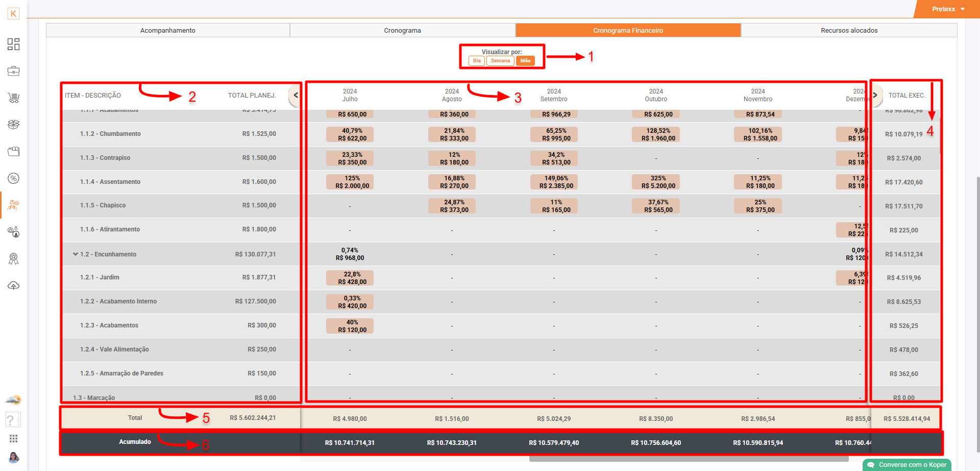The width and height of the screenshot is (980, 471).
Task: Switch view to Semana
Action: tap(500, 61)
